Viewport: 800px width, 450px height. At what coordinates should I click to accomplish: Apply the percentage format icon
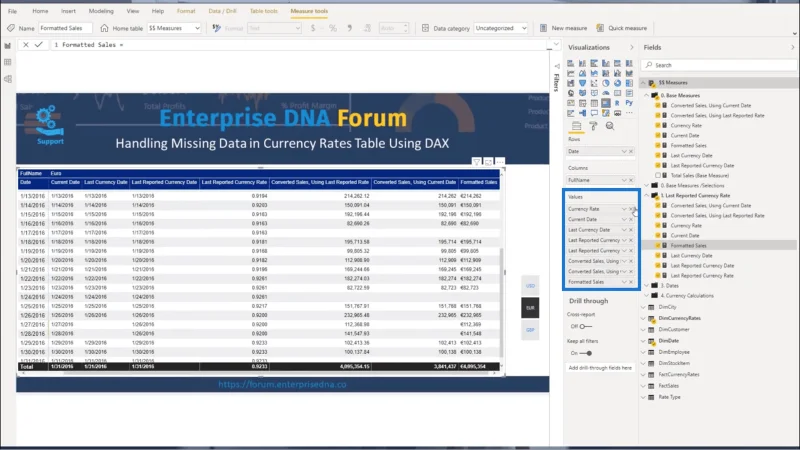coord(333,29)
